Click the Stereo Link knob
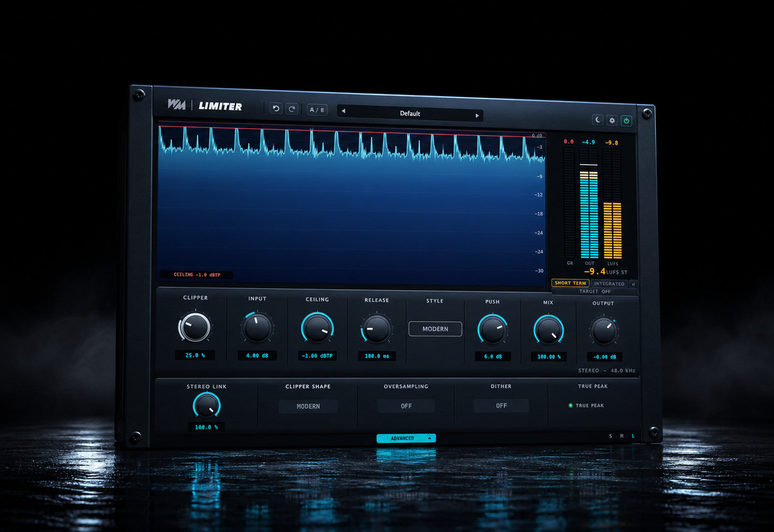This screenshot has height=532, width=774. coord(207,405)
